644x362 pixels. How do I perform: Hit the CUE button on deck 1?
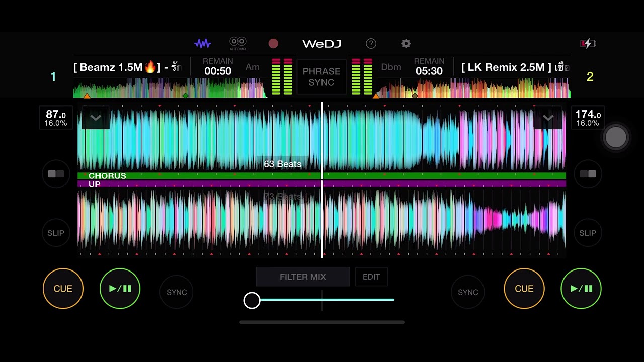[63, 289]
